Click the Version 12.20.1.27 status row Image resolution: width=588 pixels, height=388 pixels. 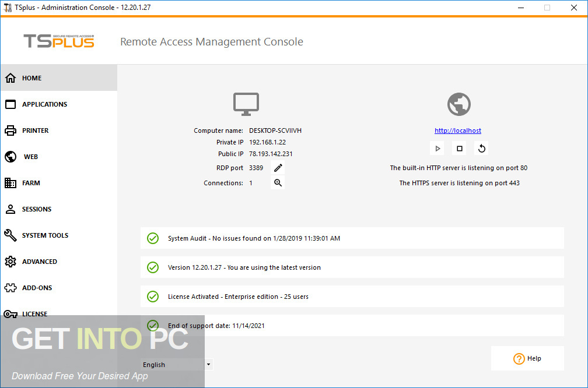(x=352, y=267)
